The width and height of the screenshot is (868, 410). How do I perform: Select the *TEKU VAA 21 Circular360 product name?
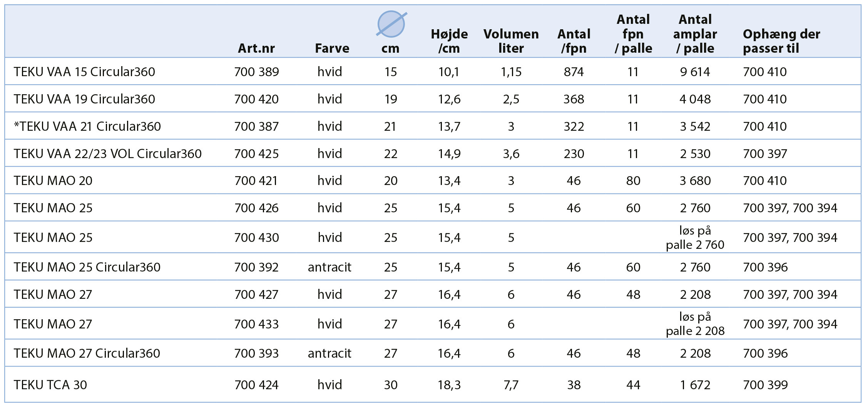coord(87,127)
